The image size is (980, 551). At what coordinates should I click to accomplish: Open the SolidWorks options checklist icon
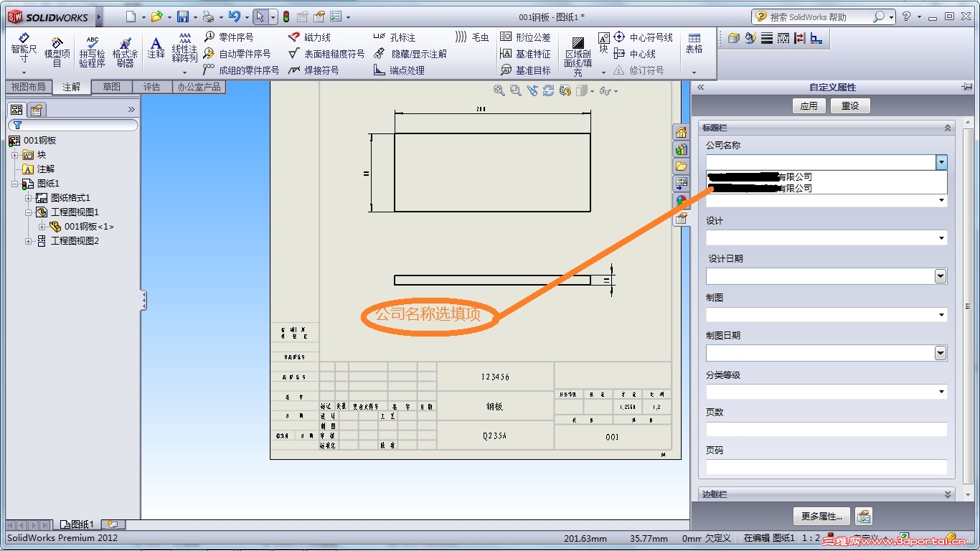click(x=335, y=17)
